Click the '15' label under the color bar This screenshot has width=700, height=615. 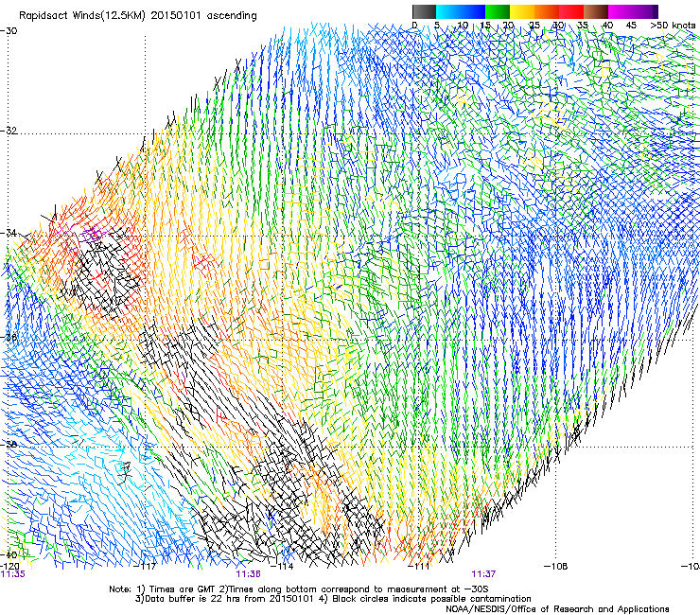(485, 26)
